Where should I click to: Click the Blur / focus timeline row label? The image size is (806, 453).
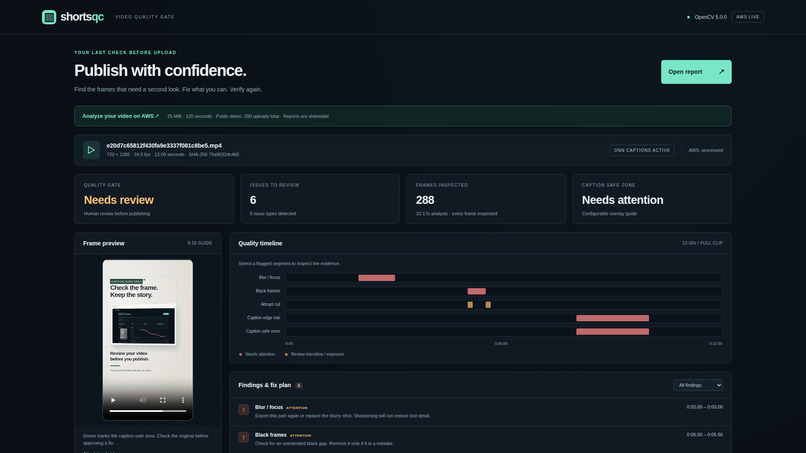coord(269,278)
